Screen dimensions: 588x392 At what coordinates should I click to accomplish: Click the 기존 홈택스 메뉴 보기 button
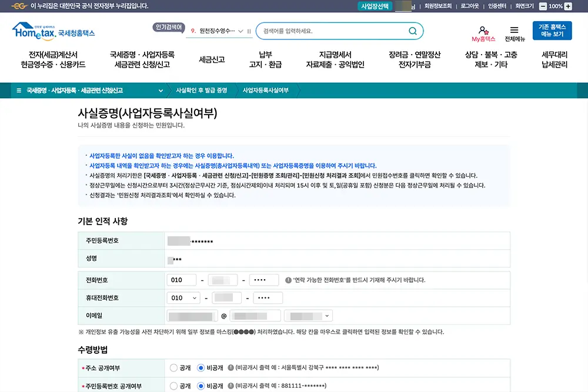tap(553, 29)
